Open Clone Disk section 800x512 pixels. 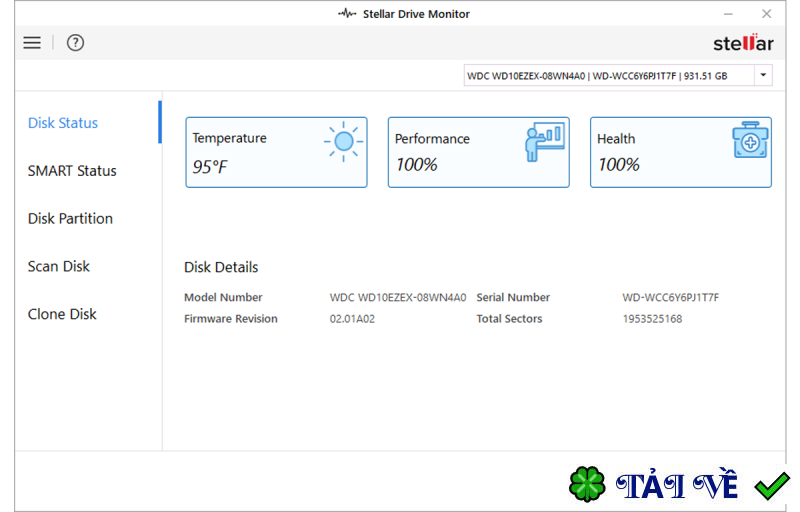click(62, 314)
